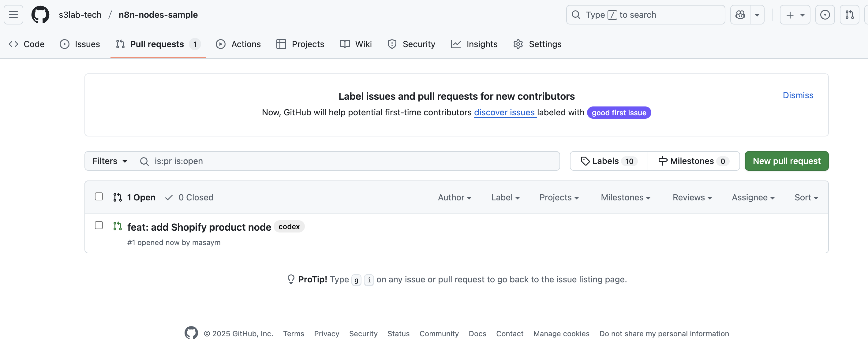The height and width of the screenshot is (361, 868).
Task: Expand the Sort dropdown
Action: 806,197
